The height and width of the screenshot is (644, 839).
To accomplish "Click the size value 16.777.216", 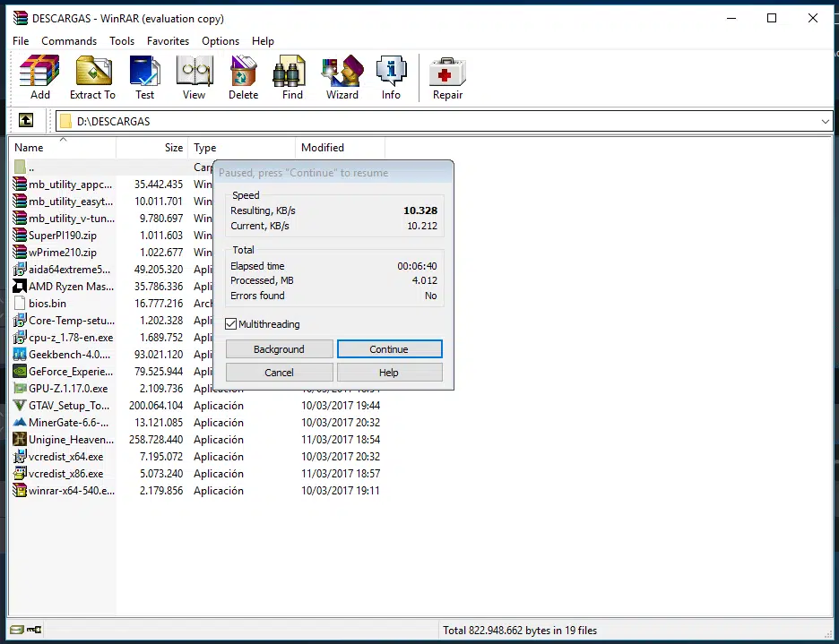I will 159,304.
